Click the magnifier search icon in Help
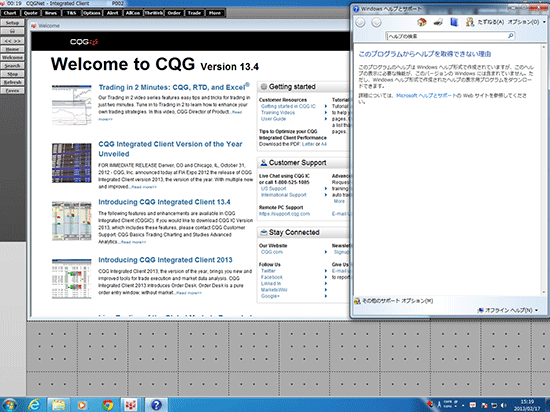This screenshot has width=550, height=412. point(511,36)
